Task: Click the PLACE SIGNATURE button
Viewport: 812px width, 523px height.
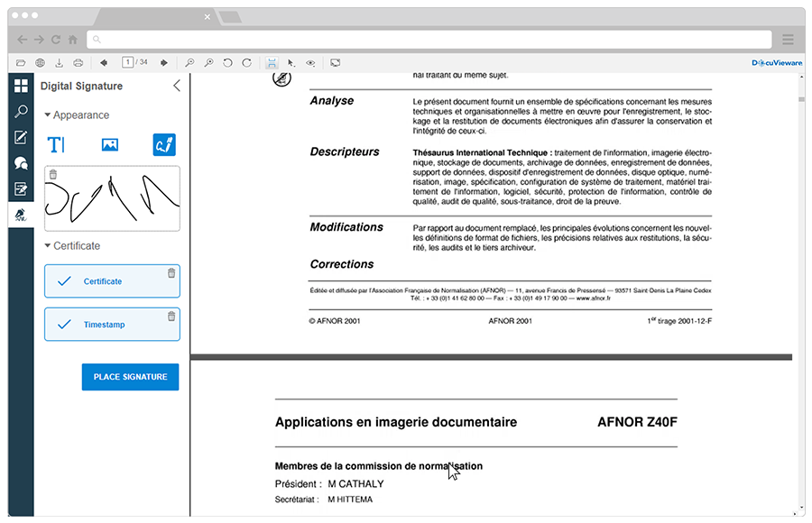Action: pos(130,377)
